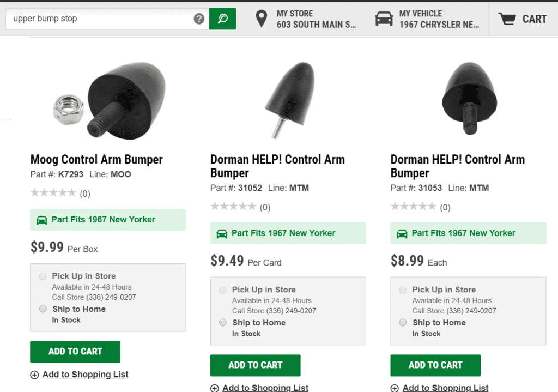
Task: Click the My Vehicle car icon
Action: [384, 19]
